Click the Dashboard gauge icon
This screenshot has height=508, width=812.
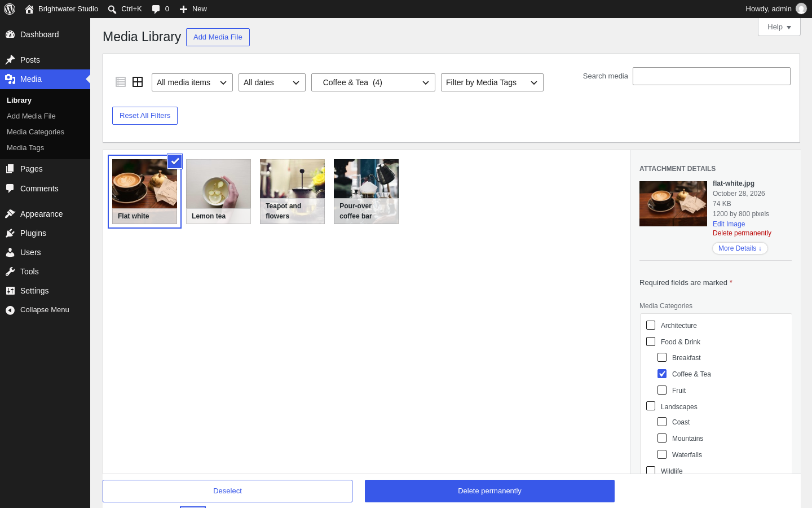[x=10, y=34]
